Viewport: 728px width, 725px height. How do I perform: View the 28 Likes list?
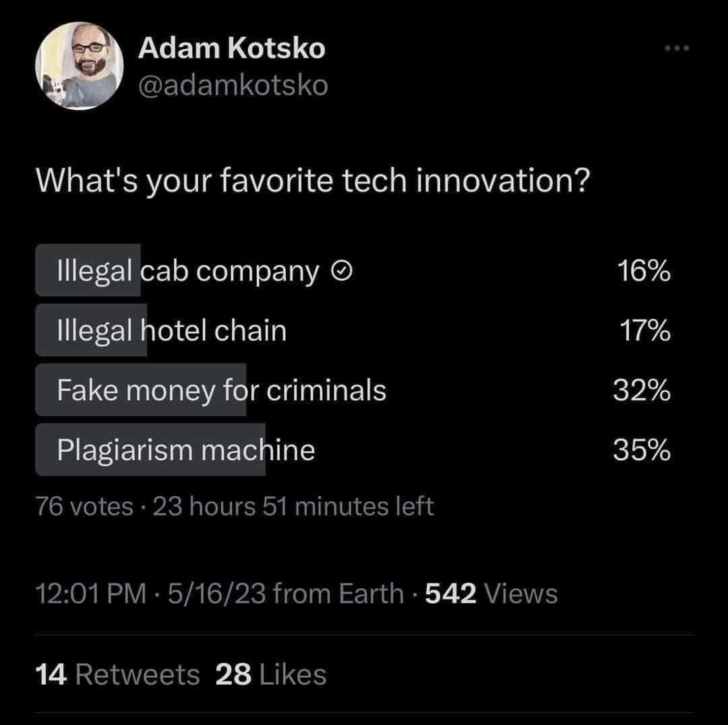[270, 674]
